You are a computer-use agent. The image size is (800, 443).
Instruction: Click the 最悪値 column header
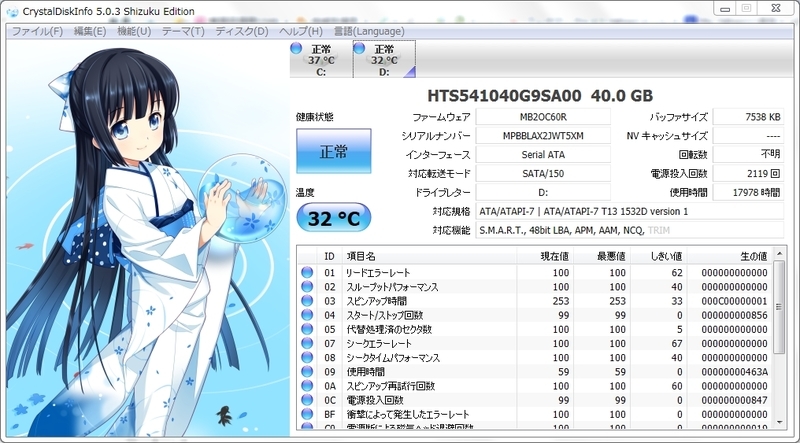click(602, 256)
